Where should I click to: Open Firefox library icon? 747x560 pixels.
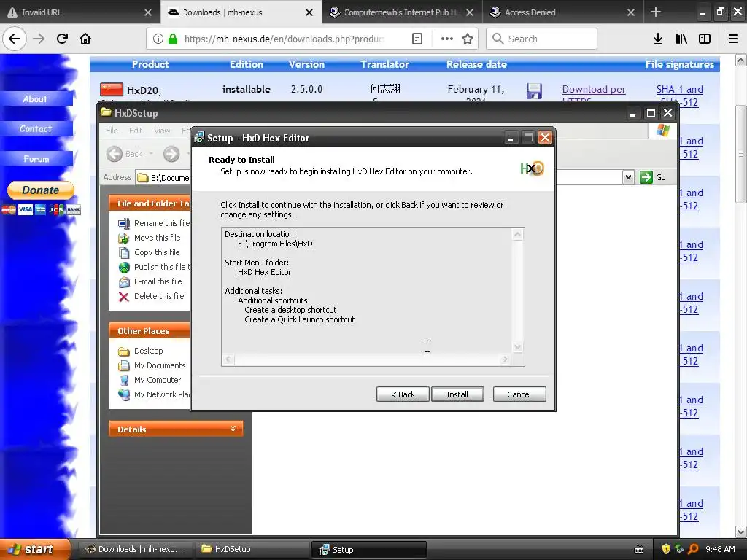pyautogui.click(x=682, y=39)
